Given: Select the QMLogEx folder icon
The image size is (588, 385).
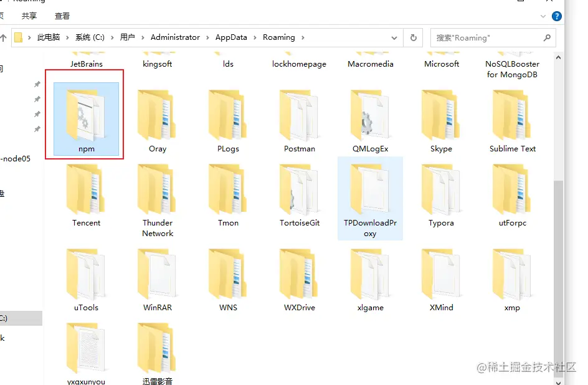Looking at the screenshot, I should tap(370, 115).
